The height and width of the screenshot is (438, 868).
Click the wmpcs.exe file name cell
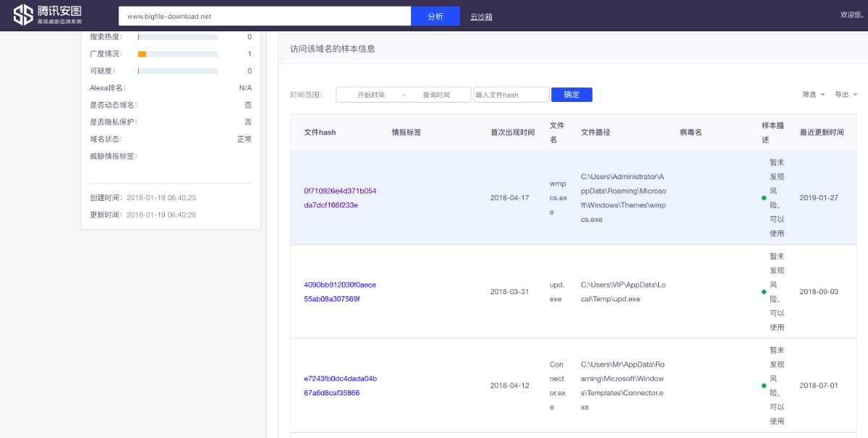point(558,198)
